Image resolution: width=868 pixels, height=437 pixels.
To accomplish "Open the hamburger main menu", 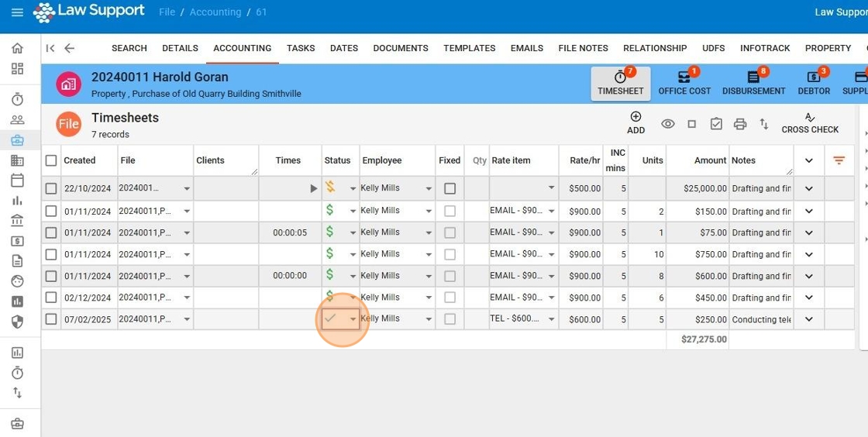I will [x=17, y=12].
